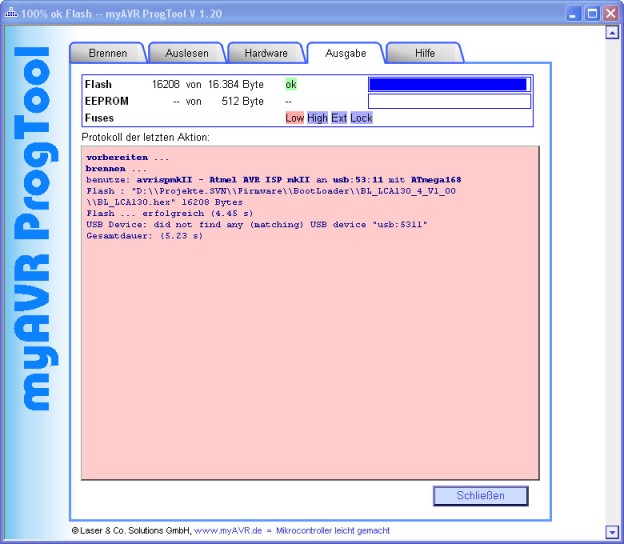Click the scrollbar down arrow
Screen dimensions: 624x544
pyautogui.click(x=612, y=532)
